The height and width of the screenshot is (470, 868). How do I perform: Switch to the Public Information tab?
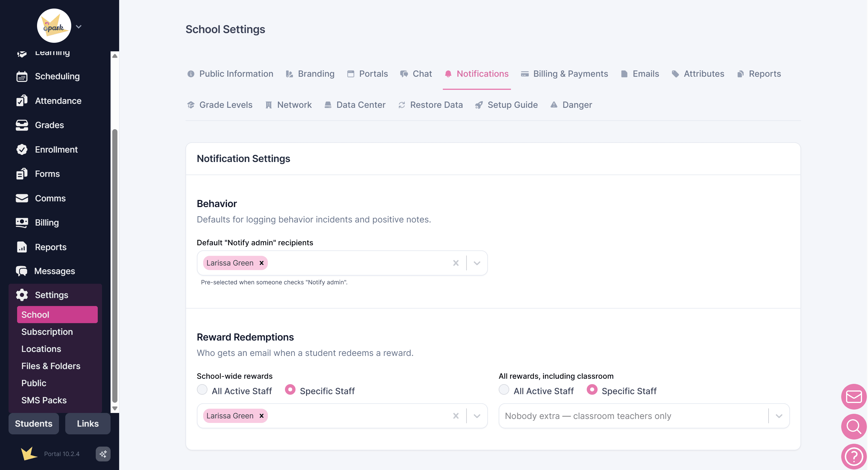point(230,74)
